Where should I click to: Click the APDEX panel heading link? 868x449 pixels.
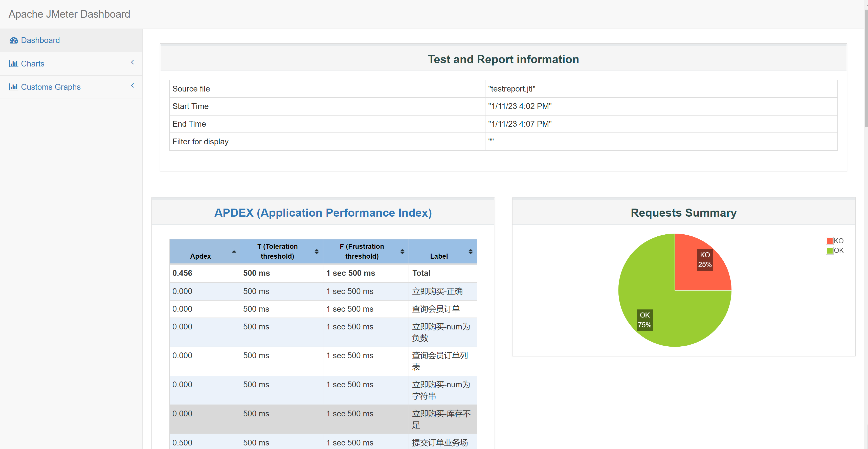[x=323, y=213]
